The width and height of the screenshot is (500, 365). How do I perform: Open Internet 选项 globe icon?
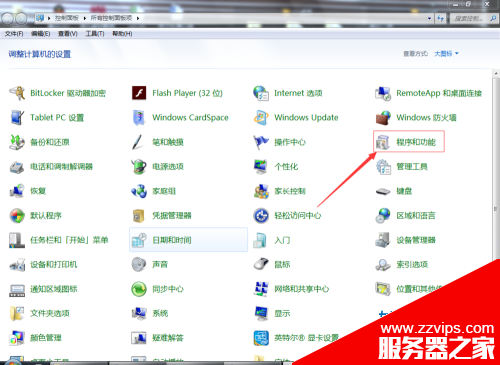[261, 93]
